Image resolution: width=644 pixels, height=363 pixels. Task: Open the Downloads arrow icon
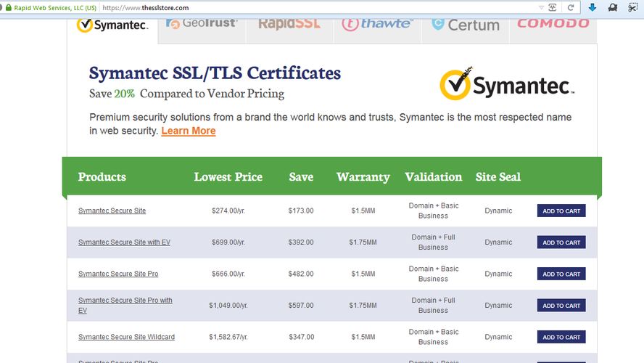[x=593, y=7]
